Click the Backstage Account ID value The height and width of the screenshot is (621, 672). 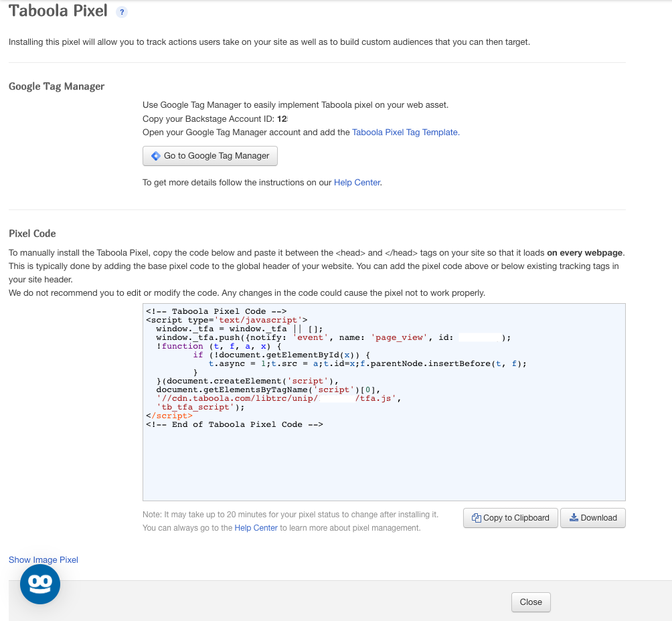[282, 119]
